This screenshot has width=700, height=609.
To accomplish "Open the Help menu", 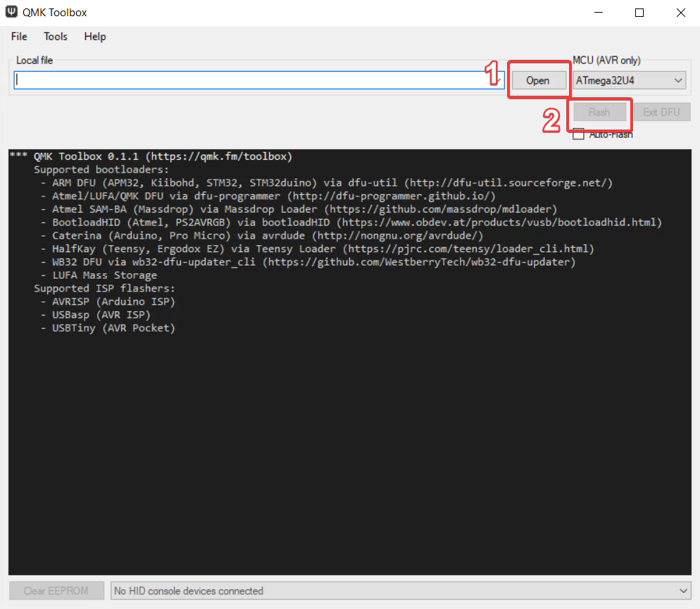I will point(95,37).
